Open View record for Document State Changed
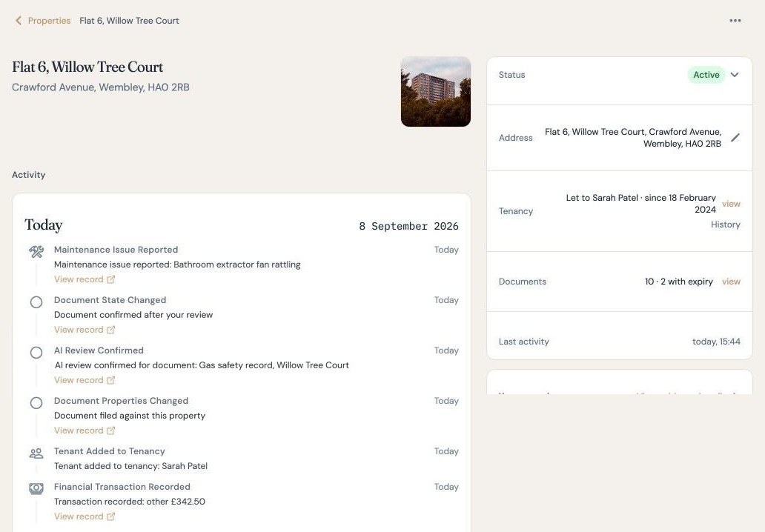 79,330
